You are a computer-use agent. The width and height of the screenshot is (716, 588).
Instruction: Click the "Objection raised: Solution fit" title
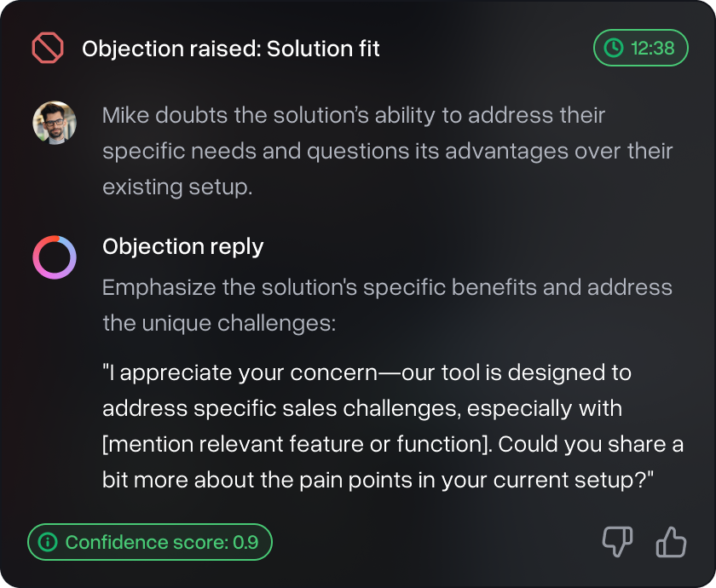pyautogui.click(x=230, y=49)
